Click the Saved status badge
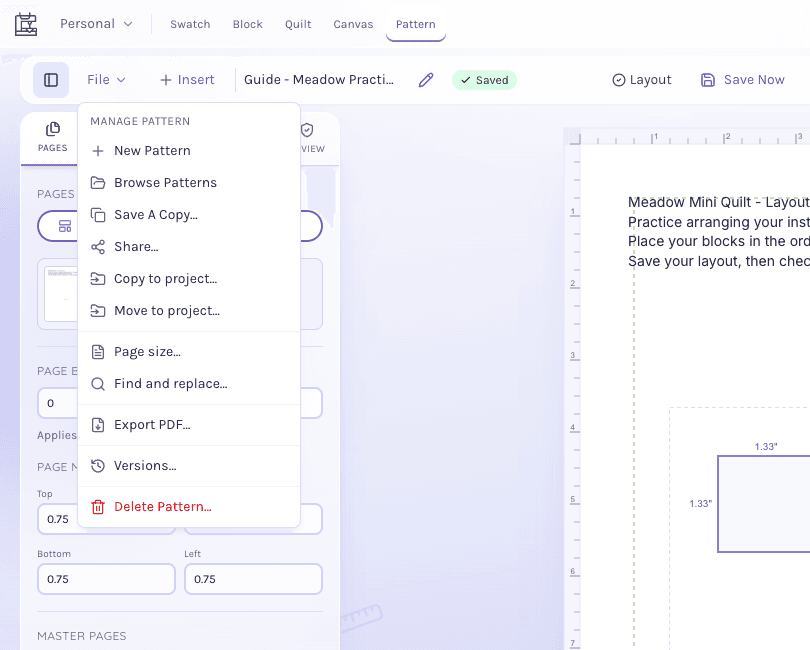This screenshot has height=650, width=810. pyautogui.click(x=484, y=80)
